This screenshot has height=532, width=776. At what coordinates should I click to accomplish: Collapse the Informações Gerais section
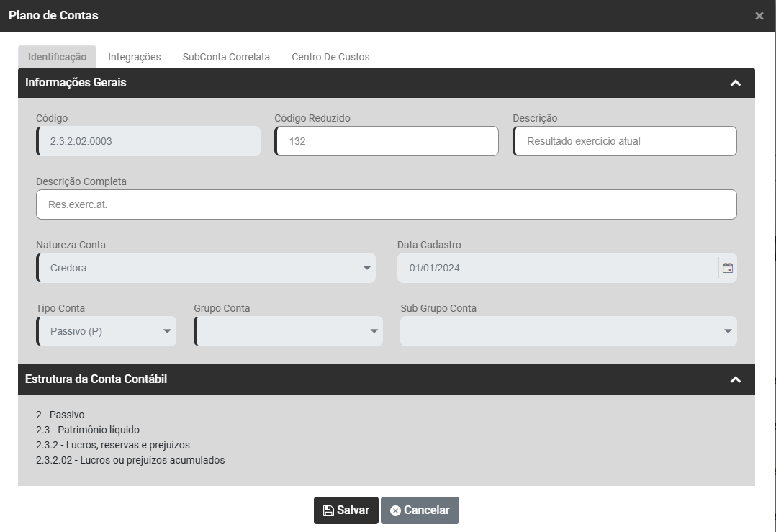click(736, 83)
